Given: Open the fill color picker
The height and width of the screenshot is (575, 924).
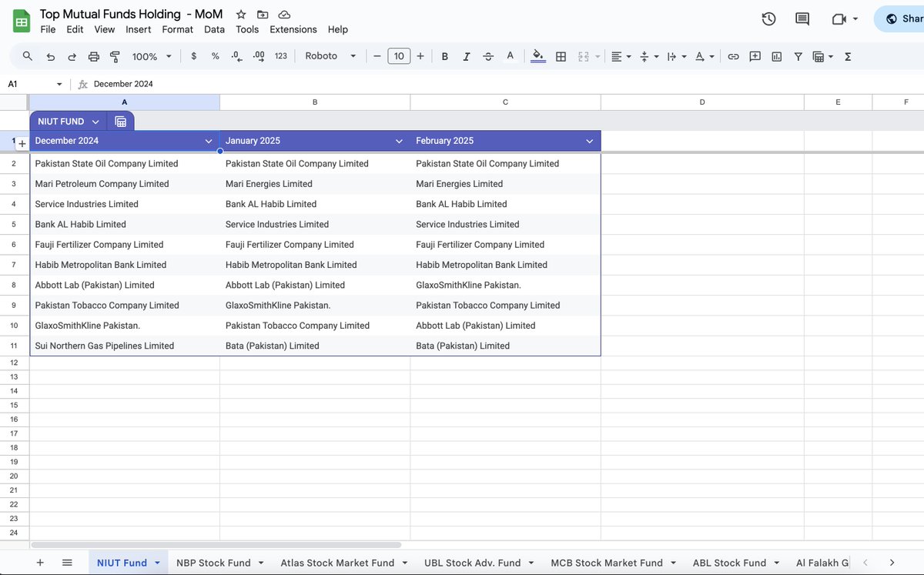Looking at the screenshot, I should [538, 56].
